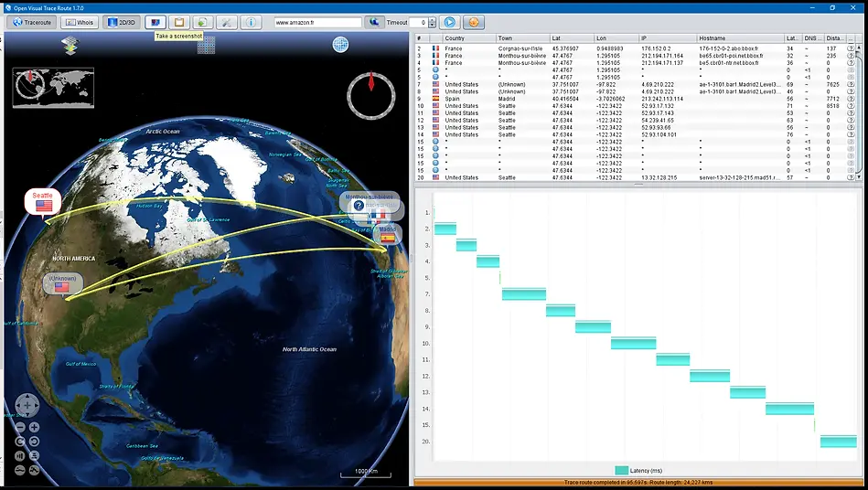Sort table by the Town column header
This screenshot has width=868, height=490.
[x=523, y=38]
